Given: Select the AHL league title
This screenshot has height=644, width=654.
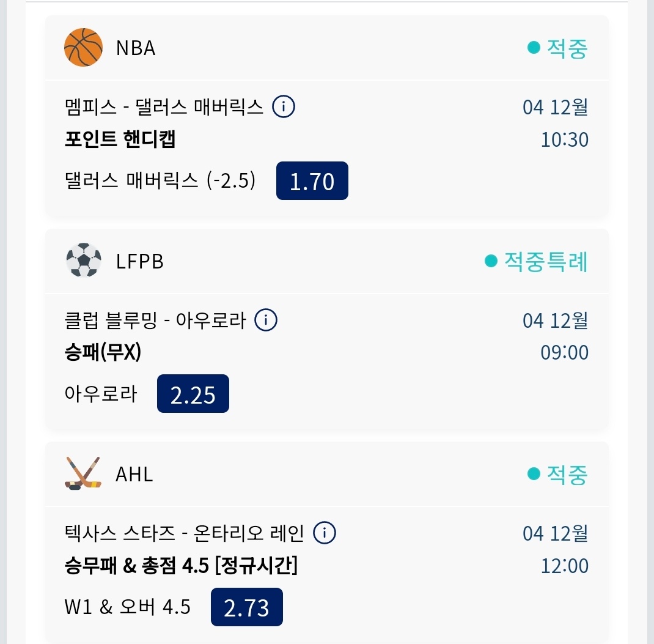Looking at the screenshot, I should pos(134,474).
